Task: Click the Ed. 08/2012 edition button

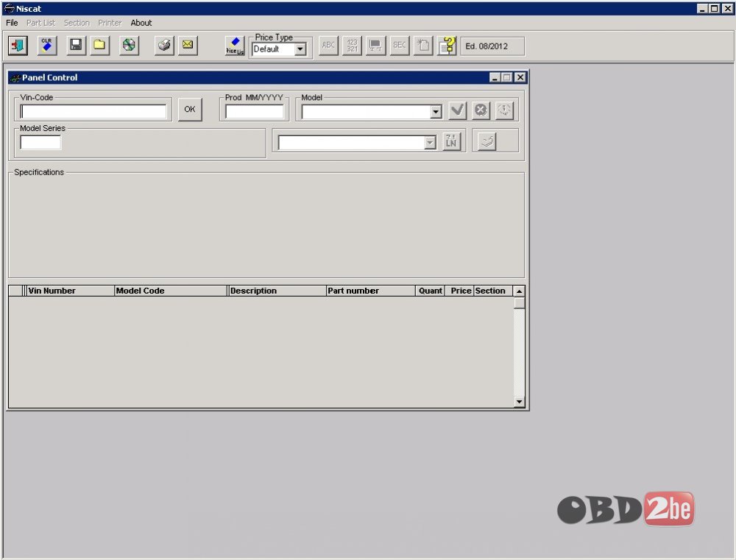Action: coord(492,46)
